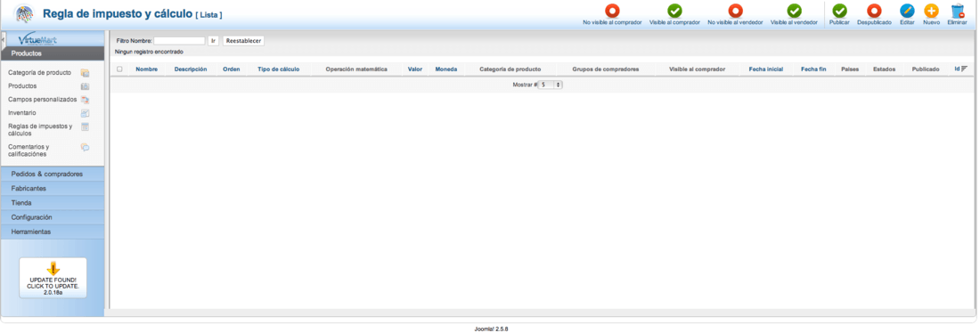Screen dimensions: 980x333
Task: Expand the Fabricantes sidebar section
Action: point(53,188)
